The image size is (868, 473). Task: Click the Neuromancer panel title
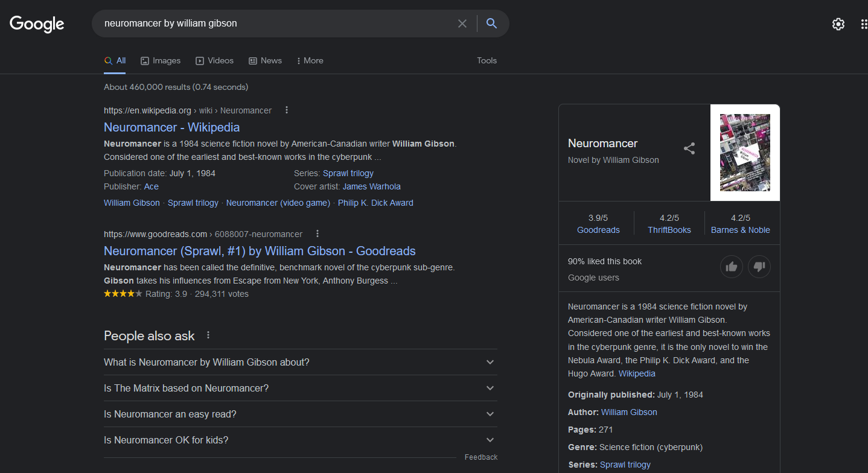tap(602, 143)
